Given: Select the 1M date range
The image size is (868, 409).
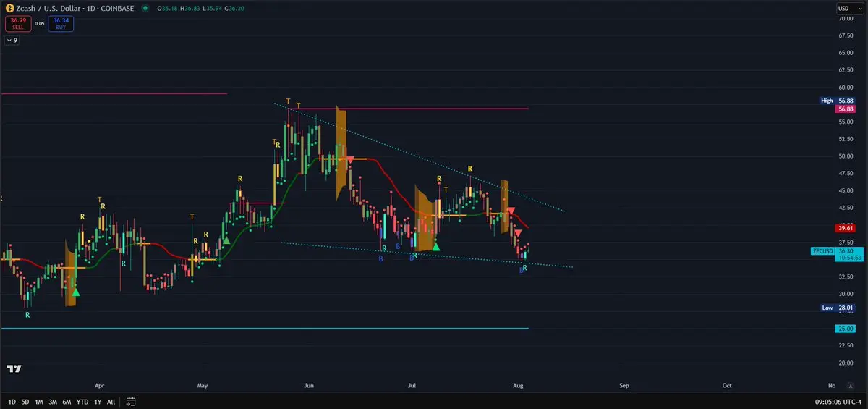Looking at the screenshot, I should [39, 401].
